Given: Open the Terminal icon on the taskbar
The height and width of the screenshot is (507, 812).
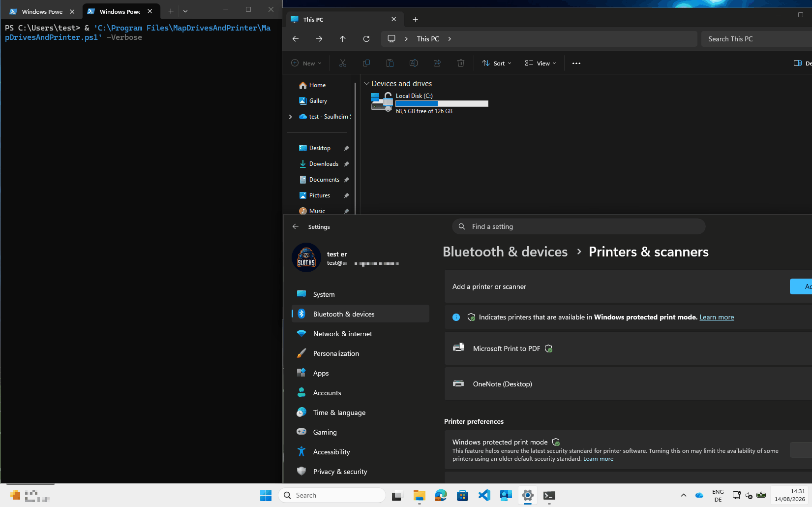Looking at the screenshot, I should (x=549, y=495).
